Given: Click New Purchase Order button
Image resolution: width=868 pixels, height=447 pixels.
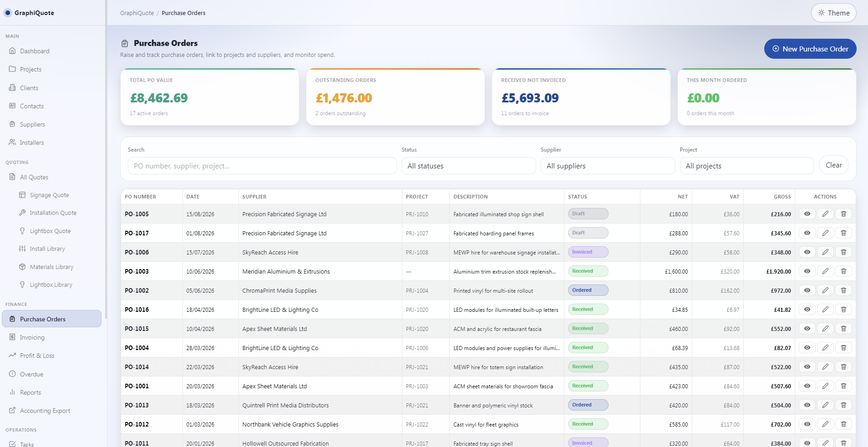Looking at the screenshot, I should [810, 49].
